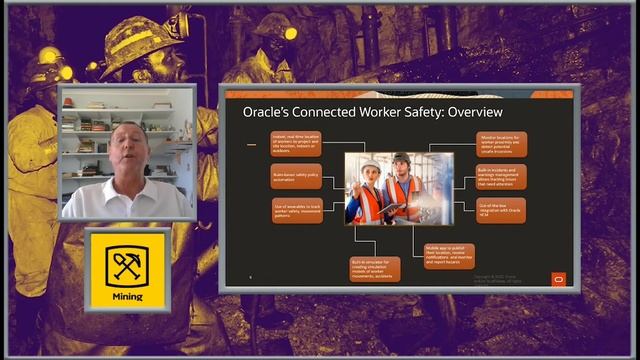This screenshot has height=360, width=640.
Task: Click the mobile app to publish location box
Action: pos(449,256)
